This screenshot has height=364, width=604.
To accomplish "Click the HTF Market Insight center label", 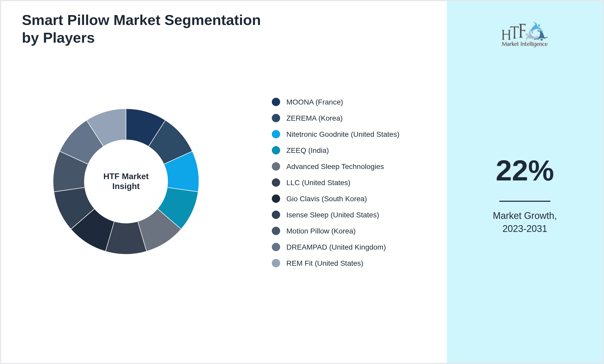I will point(126,181).
